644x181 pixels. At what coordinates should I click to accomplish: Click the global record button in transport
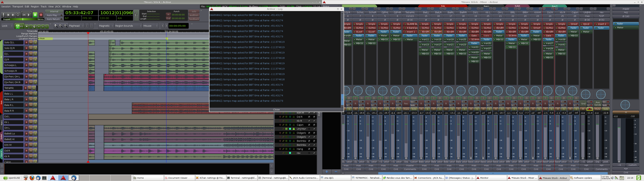pyautogui.click(x=41, y=15)
